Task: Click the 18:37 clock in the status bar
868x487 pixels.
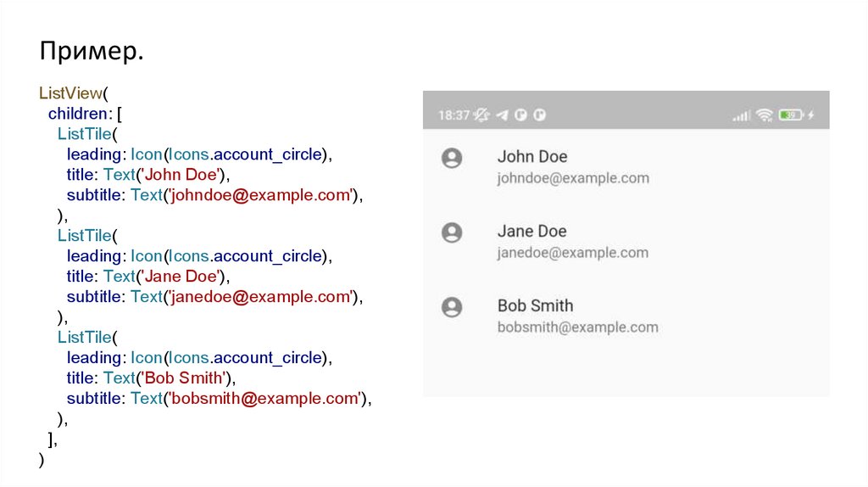Action: [x=453, y=115]
